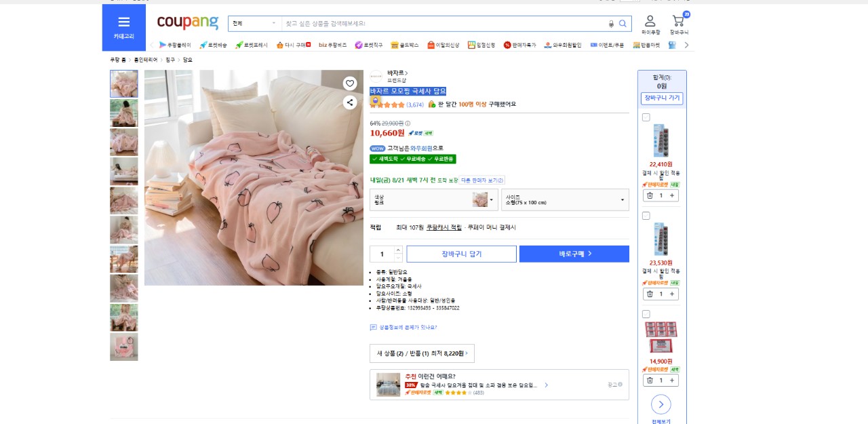The image size is (868, 424).
Task: Click 쿠팡캐시 적립 link
Action: (443, 227)
